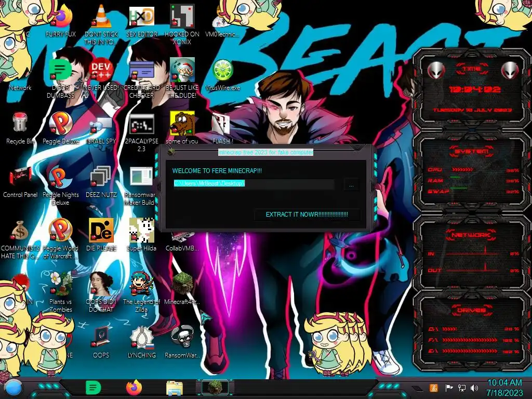Viewport: 532px width, 399px height.
Task: Launch Peggle Deluxe shortcut
Action: [61, 124]
